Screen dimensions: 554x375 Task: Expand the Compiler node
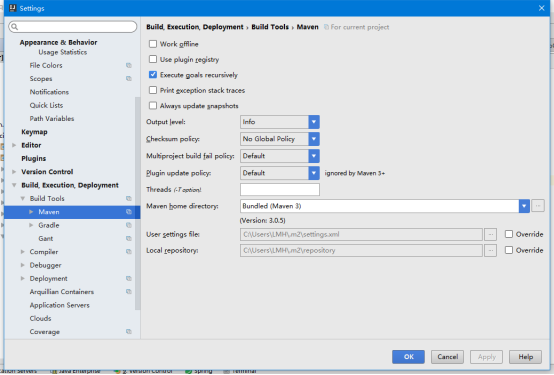(23, 252)
